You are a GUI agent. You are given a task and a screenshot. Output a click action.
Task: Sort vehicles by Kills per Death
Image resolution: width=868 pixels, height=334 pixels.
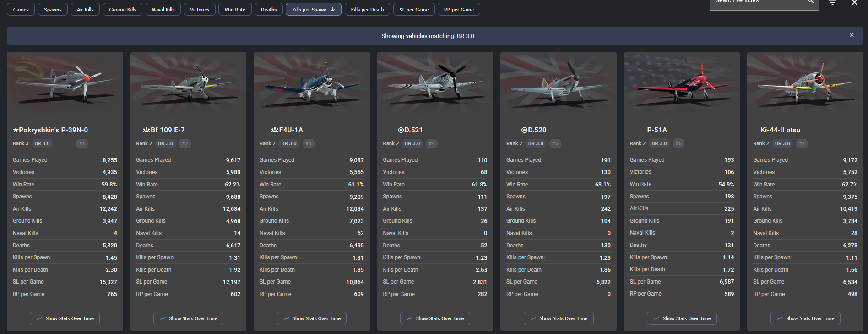tap(367, 10)
